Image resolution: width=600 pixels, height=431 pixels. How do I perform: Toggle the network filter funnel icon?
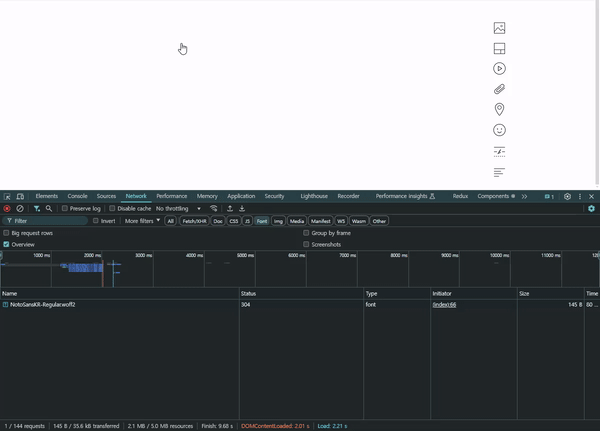37,209
